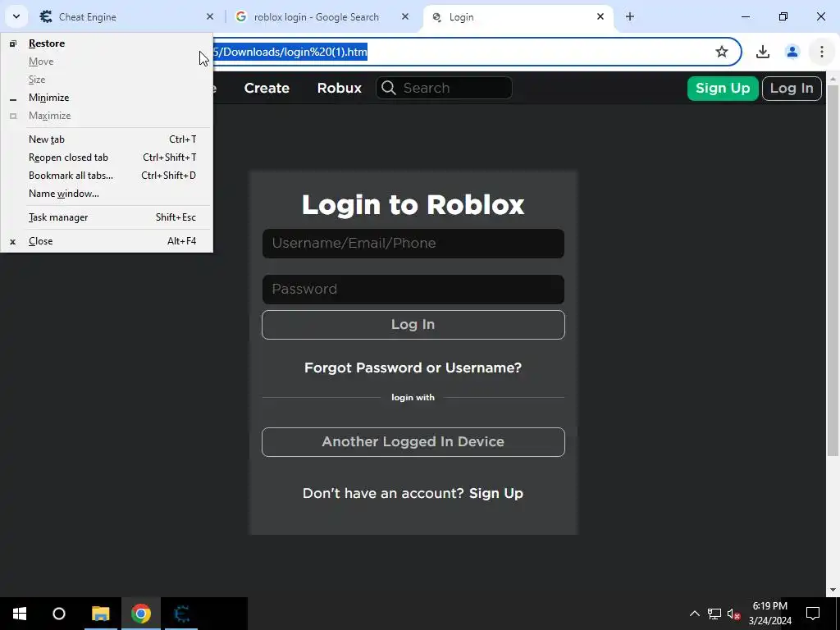Restore down the Chrome window
This screenshot has width=840, height=630.
pos(783,16)
